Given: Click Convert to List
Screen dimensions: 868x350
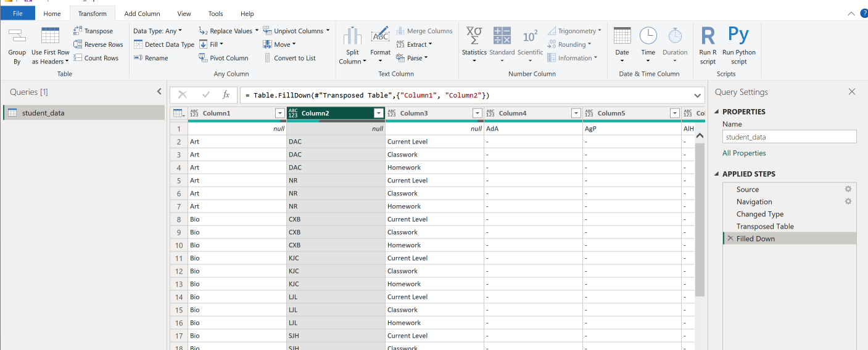Looking at the screenshot, I should [289, 58].
